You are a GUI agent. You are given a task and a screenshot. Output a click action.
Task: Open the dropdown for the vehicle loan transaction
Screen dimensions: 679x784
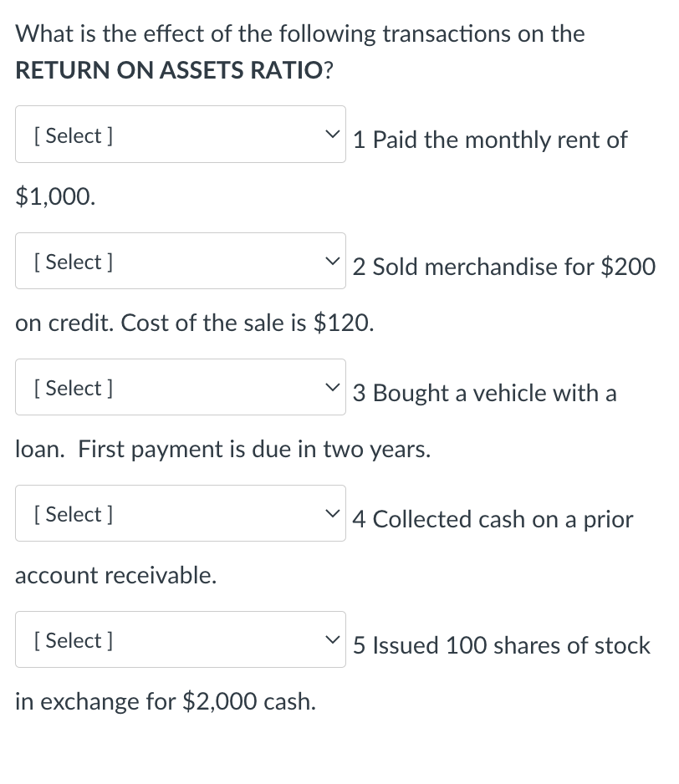180,388
